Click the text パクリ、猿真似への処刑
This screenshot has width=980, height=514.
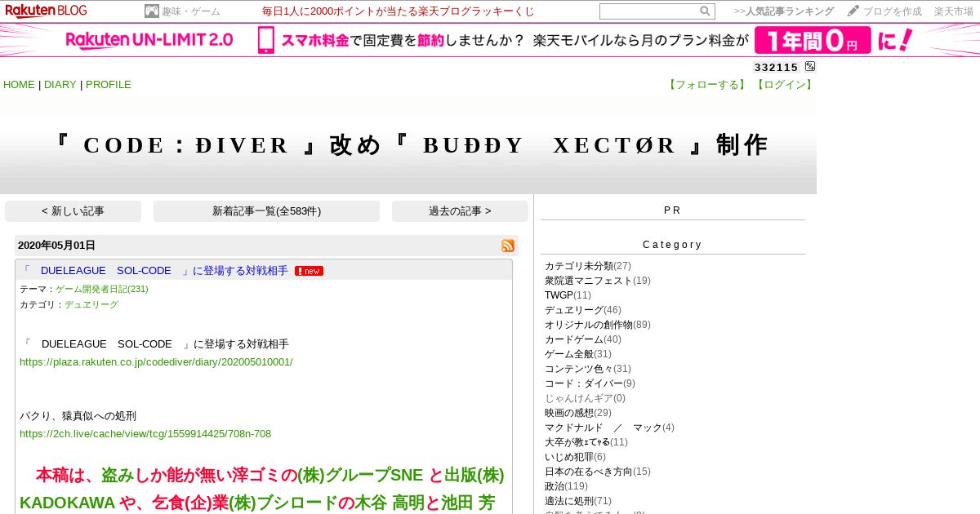tap(78, 416)
